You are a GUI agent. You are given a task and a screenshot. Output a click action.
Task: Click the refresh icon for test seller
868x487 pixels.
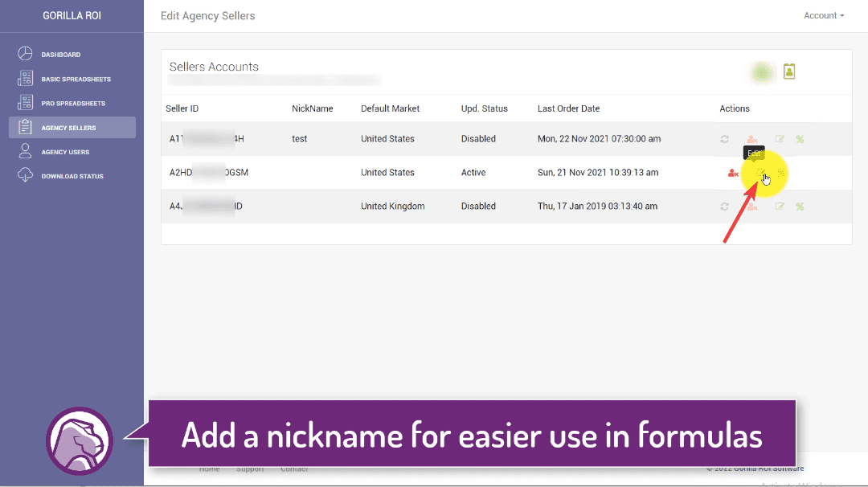[x=724, y=139]
